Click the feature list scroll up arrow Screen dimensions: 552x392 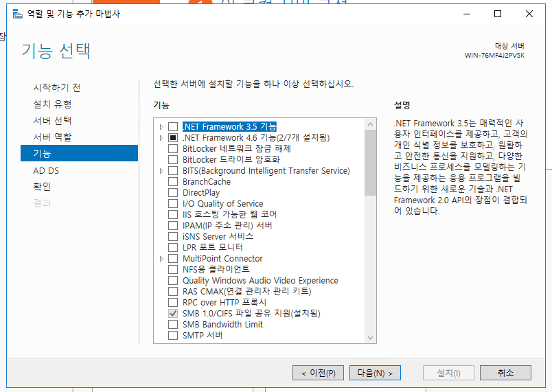[370, 124]
